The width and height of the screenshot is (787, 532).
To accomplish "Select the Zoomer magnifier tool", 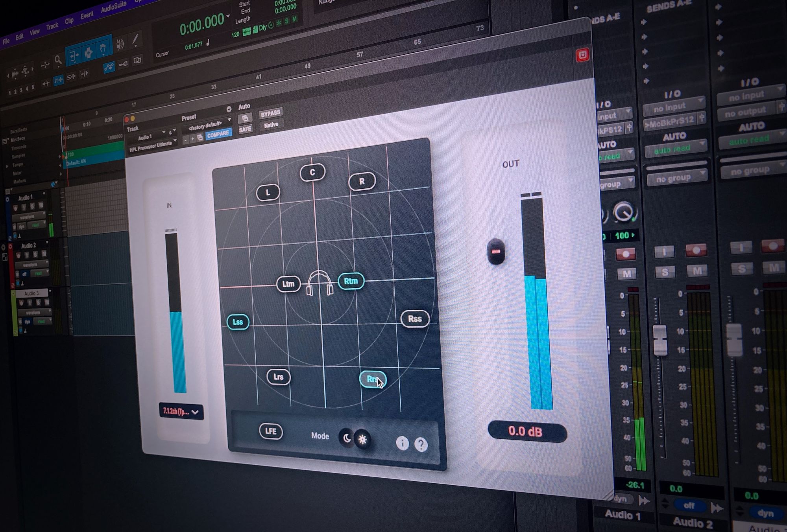I will pos(58,60).
